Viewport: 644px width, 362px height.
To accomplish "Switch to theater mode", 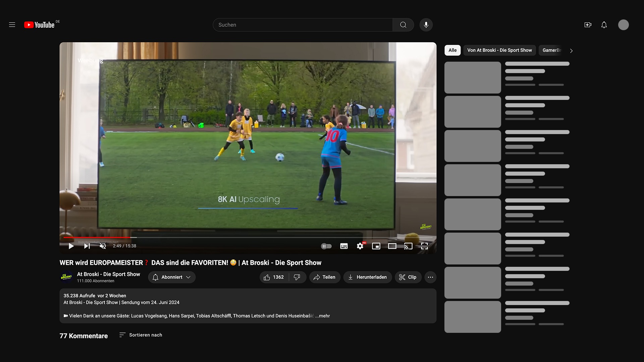I will coord(392,246).
